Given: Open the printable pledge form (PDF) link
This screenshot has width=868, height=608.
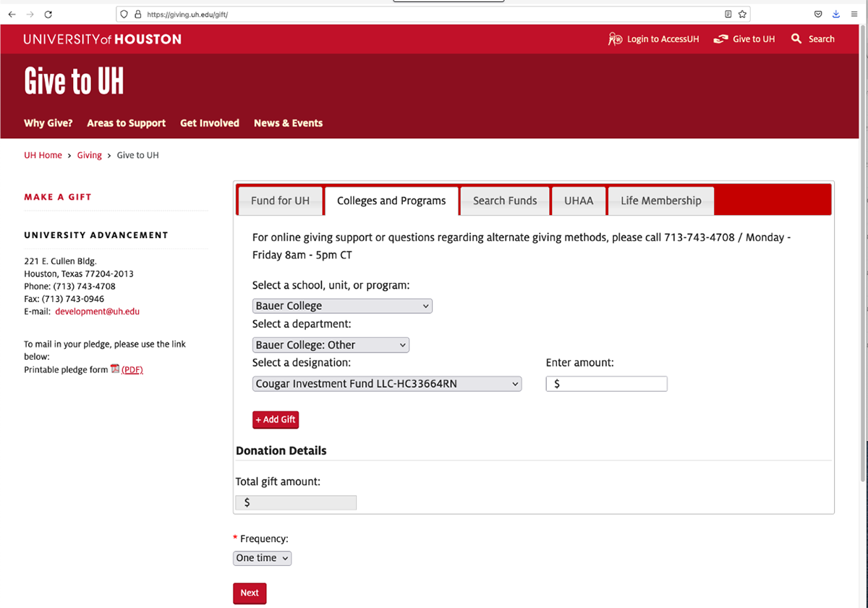Looking at the screenshot, I should point(132,369).
